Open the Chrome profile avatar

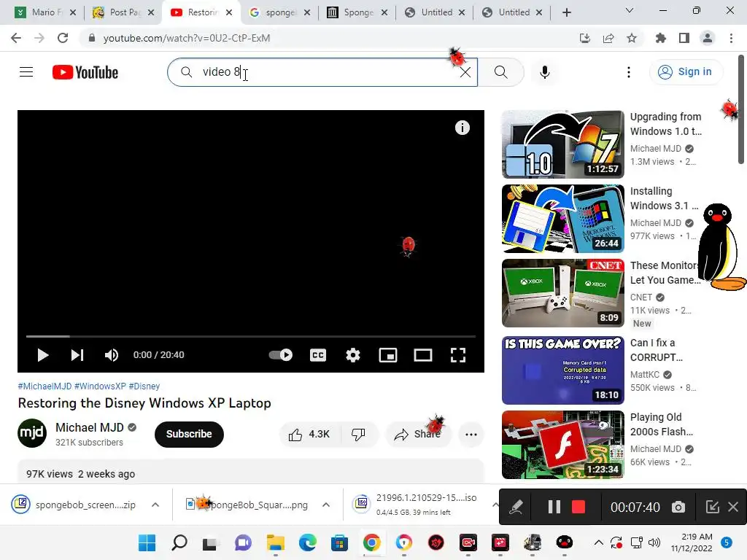[x=708, y=38]
